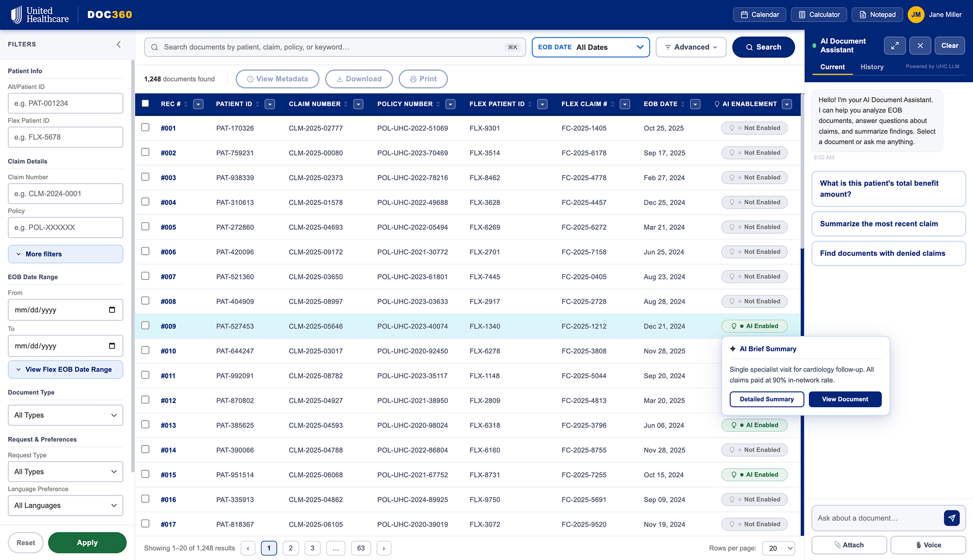Apply the selected filters
This screenshot has width=973, height=560.
pos(87,542)
